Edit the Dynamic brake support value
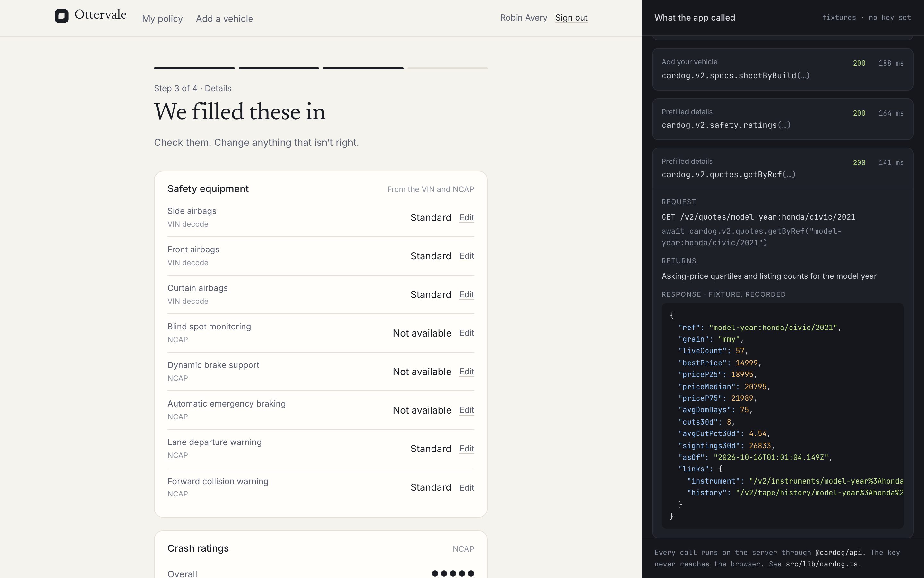 pyautogui.click(x=466, y=372)
